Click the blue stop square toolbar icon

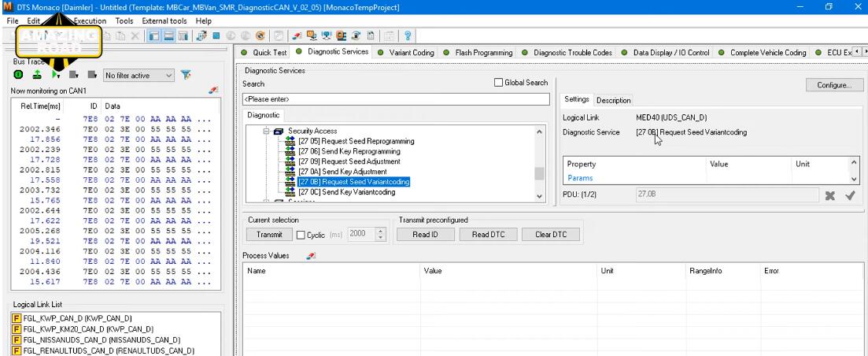pyautogui.click(x=216, y=36)
